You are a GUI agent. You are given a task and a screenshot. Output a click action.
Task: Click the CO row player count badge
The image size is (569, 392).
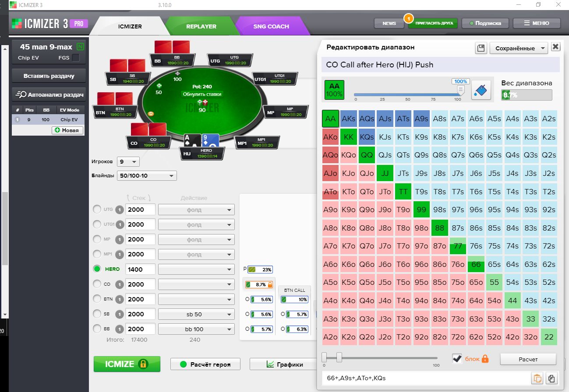click(x=120, y=284)
